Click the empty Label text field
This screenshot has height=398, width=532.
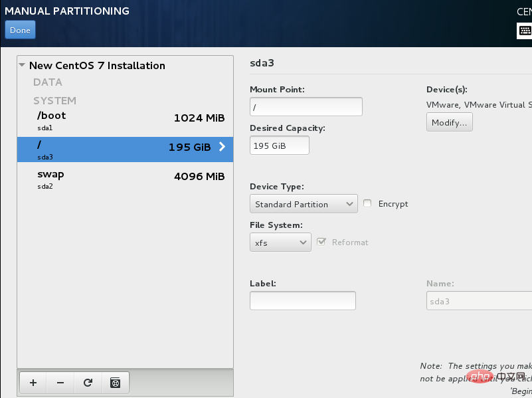click(303, 300)
